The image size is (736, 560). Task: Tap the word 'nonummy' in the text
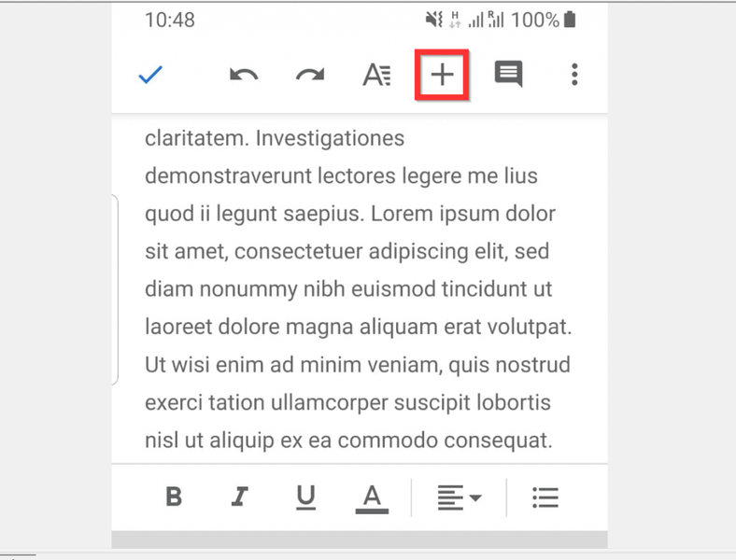tap(248, 289)
